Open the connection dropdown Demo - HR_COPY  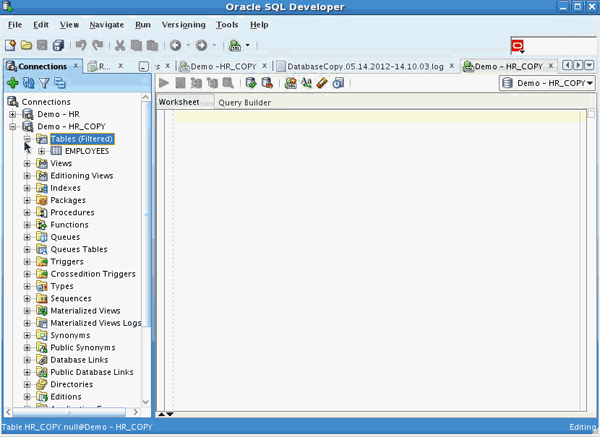547,83
